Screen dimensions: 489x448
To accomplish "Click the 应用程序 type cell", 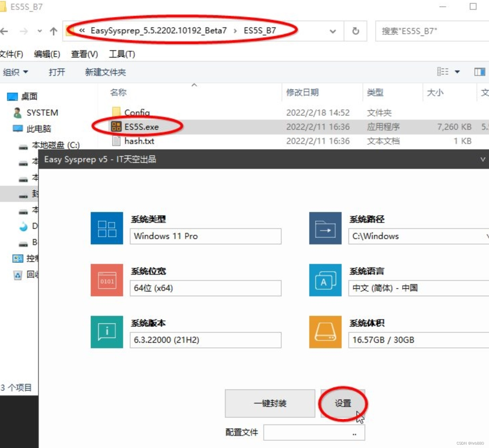I will (383, 127).
